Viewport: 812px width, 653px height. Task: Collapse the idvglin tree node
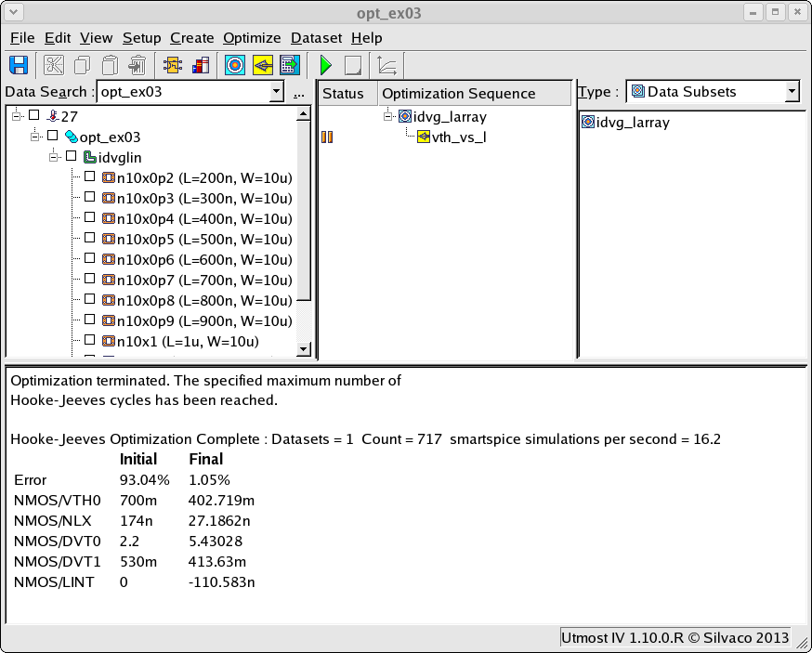click(x=54, y=157)
